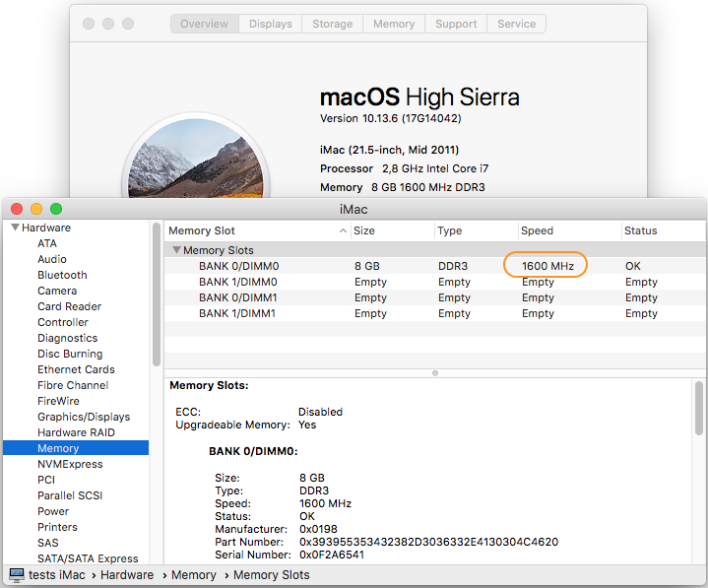
Task: Select Card Reader in the sidebar
Action: [70, 306]
